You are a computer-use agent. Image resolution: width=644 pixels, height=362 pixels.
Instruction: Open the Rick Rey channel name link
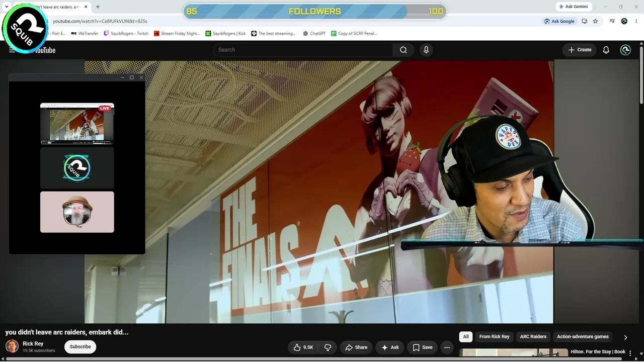point(33,344)
